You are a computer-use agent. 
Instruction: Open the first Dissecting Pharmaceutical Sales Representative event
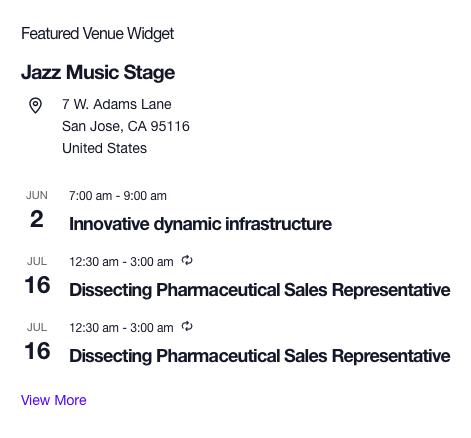click(x=260, y=290)
